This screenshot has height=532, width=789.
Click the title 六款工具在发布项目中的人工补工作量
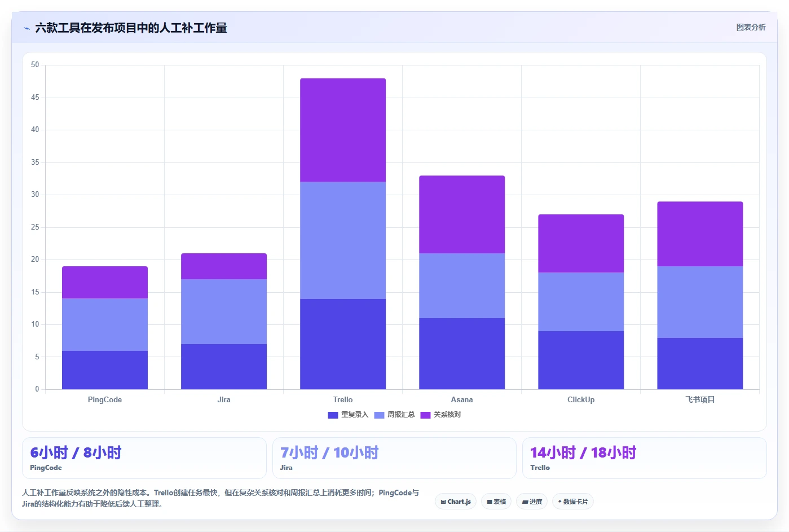pos(131,28)
